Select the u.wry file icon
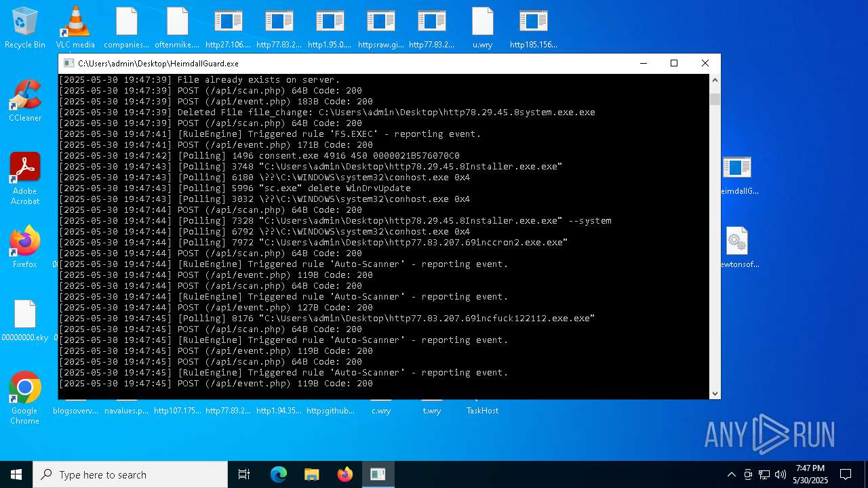The width and height of the screenshot is (868, 488). [482, 27]
